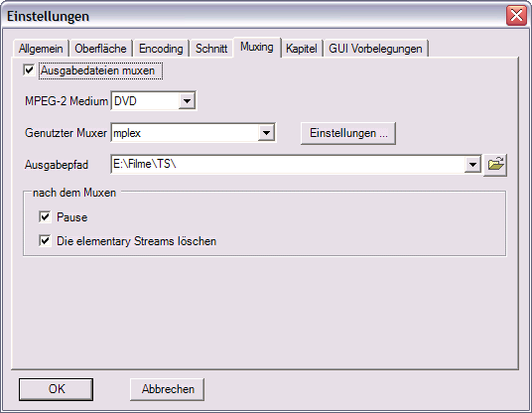Click the Muxing tab

(x=257, y=47)
